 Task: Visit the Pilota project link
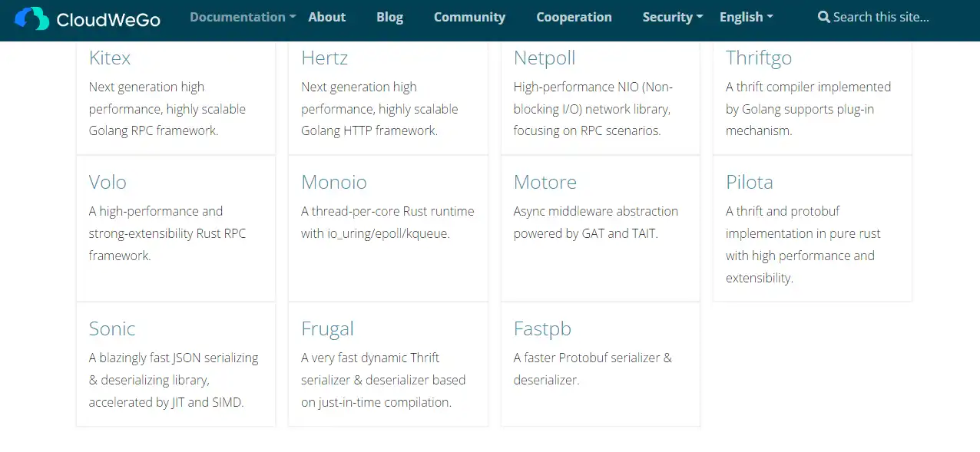pyautogui.click(x=750, y=182)
